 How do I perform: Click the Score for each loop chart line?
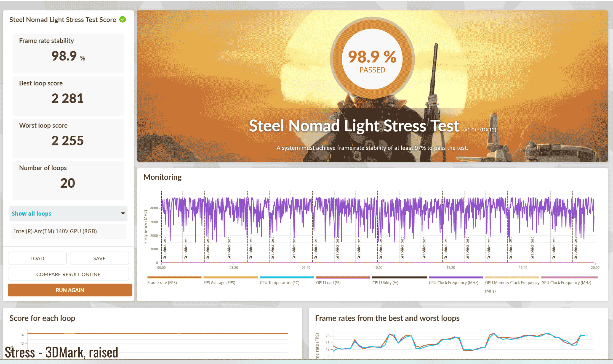point(157,333)
